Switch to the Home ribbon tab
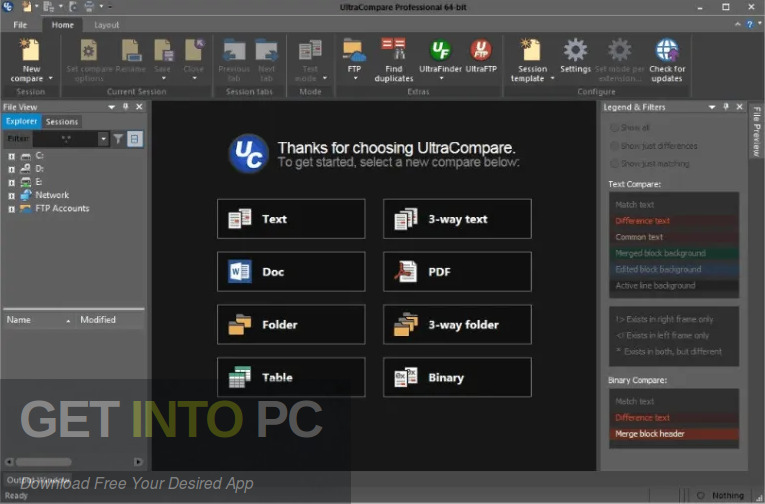The height and width of the screenshot is (504, 765). click(62, 25)
